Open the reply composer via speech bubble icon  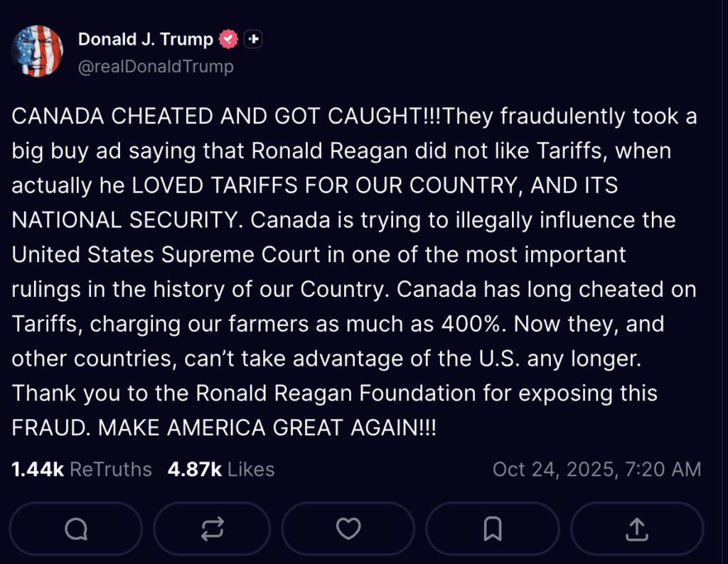coord(76,529)
